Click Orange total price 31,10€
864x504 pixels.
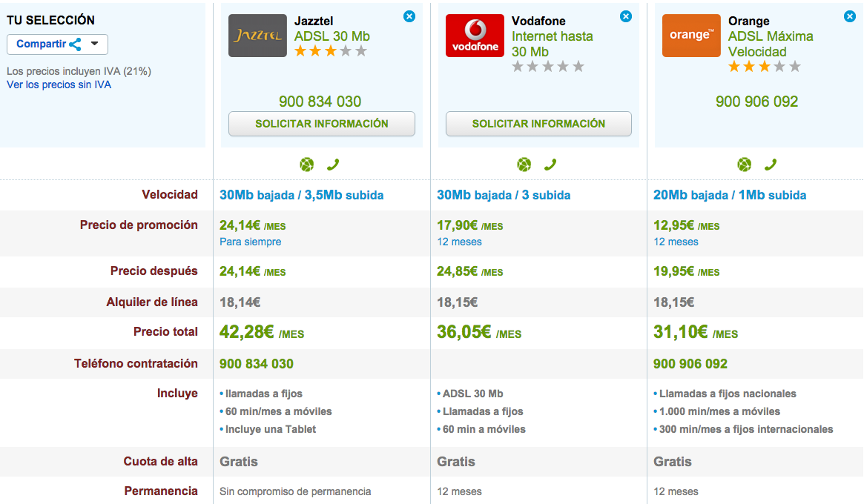coord(696,332)
